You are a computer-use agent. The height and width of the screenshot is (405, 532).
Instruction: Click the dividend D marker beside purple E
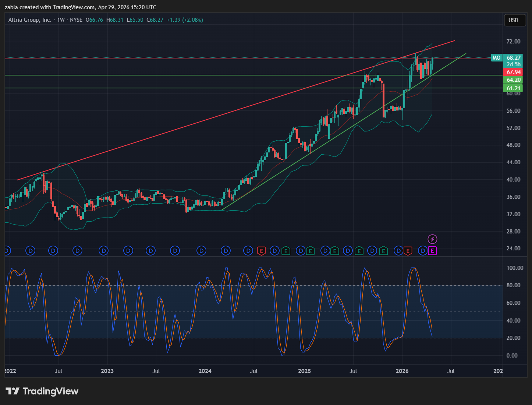[x=423, y=251]
